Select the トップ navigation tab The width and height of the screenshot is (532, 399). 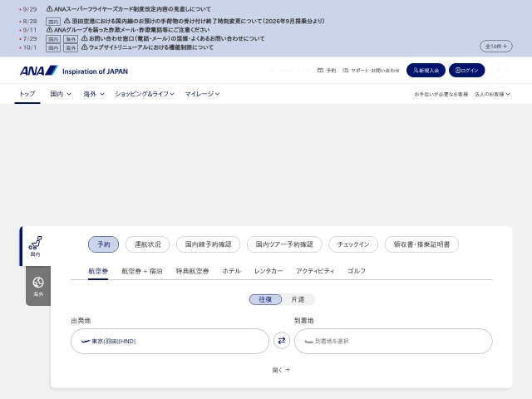(27, 94)
